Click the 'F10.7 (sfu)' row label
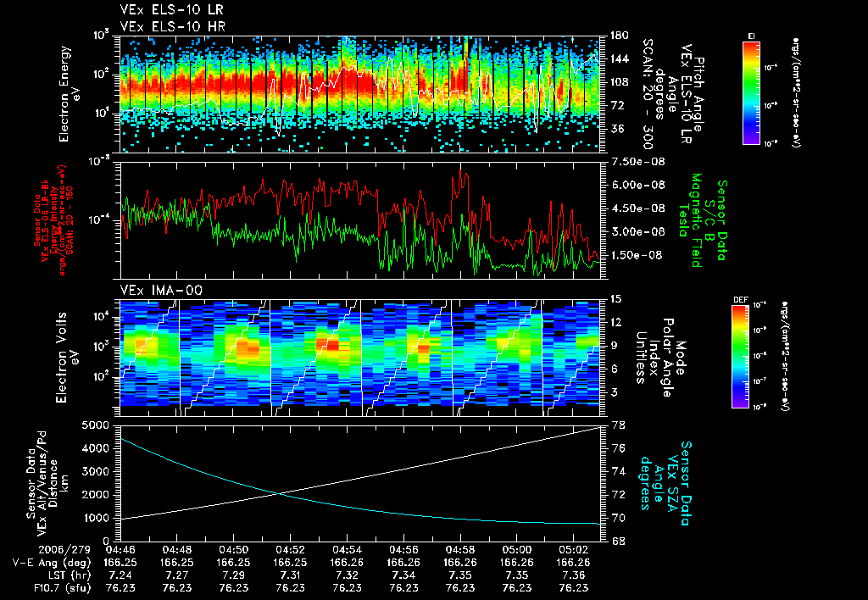Viewport: 868px width, 600px height. (x=62, y=588)
